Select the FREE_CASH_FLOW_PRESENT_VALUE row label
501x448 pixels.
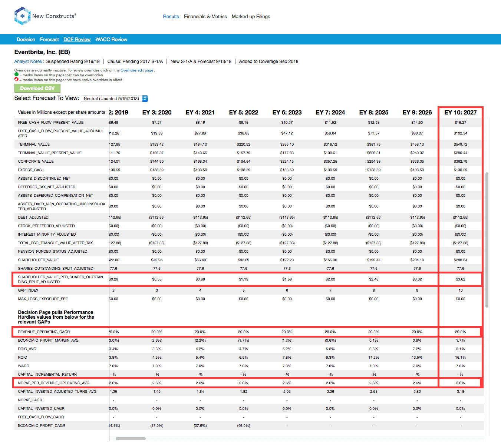pyautogui.click(x=51, y=123)
